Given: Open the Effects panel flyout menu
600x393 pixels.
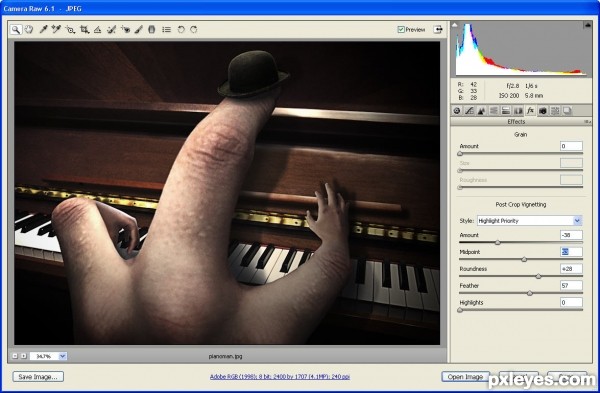Looking at the screenshot, I should [587, 122].
